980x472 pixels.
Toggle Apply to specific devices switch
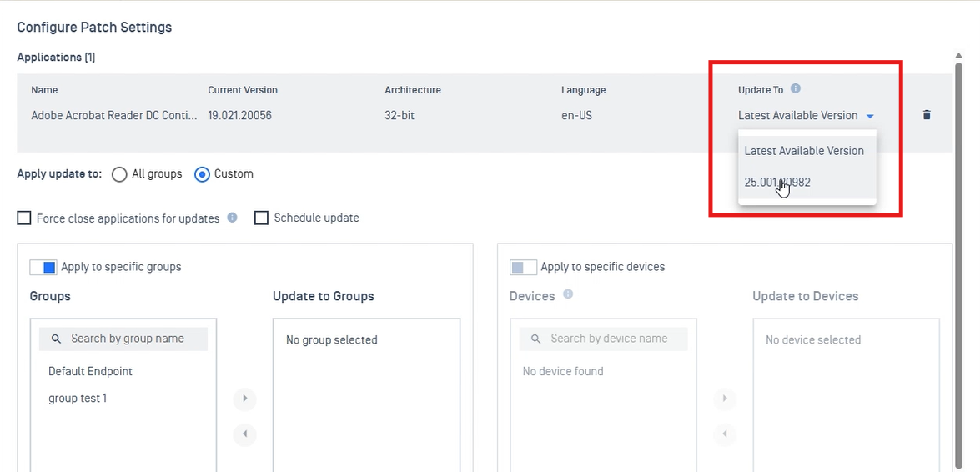[523, 267]
